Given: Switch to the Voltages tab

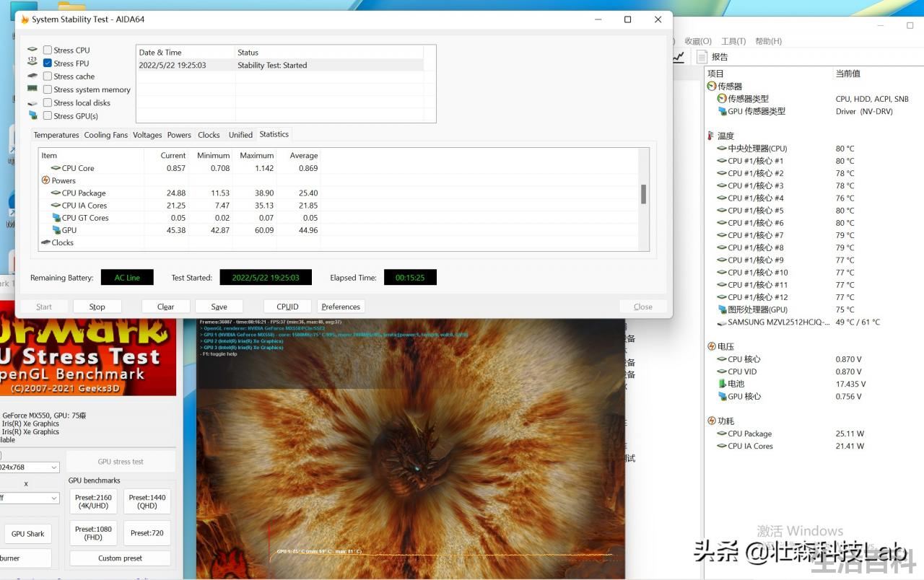Looking at the screenshot, I should click(x=147, y=135).
